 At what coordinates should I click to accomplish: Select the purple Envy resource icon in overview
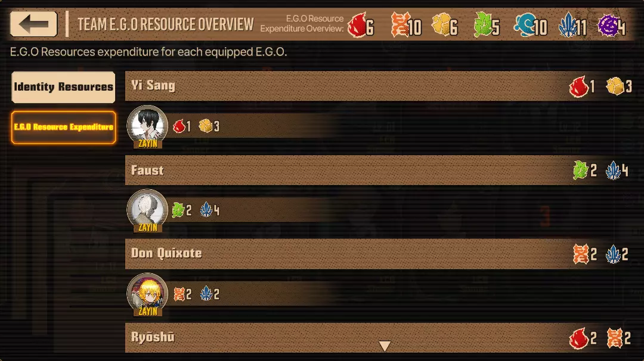[x=608, y=25]
